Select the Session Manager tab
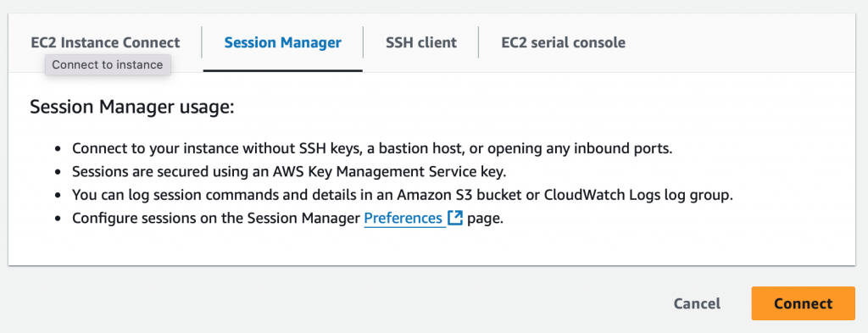Image resolution: width=868 pixels, height=333 pixels. pos(282,42)
